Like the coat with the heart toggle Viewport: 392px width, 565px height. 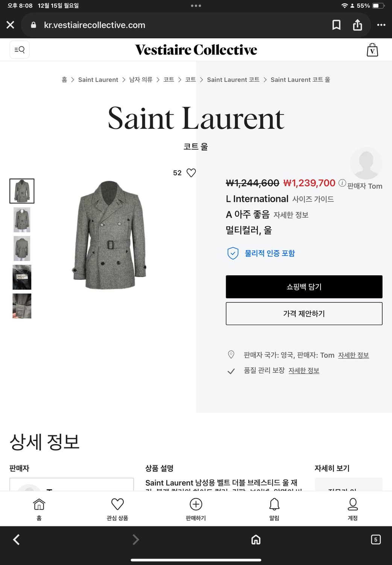pos(191,173)
